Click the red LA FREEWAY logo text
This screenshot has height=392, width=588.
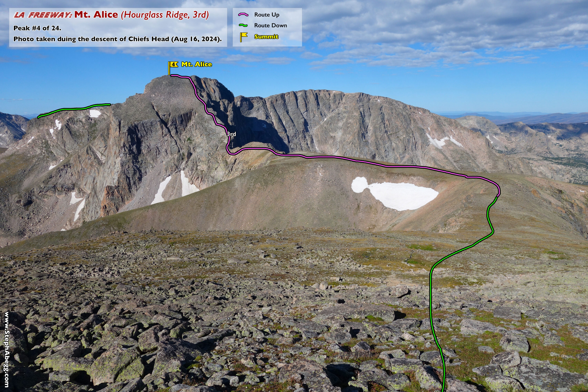point(43,15)
